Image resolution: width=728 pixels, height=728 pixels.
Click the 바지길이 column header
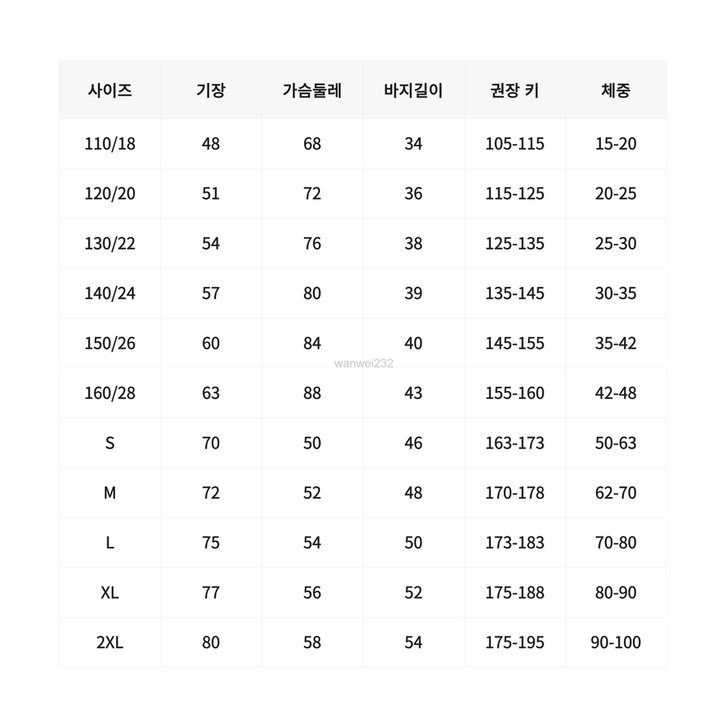[413, 91]
